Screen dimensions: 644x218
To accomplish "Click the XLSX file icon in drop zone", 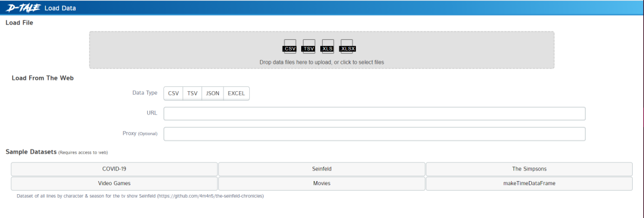I will (347, 46).
